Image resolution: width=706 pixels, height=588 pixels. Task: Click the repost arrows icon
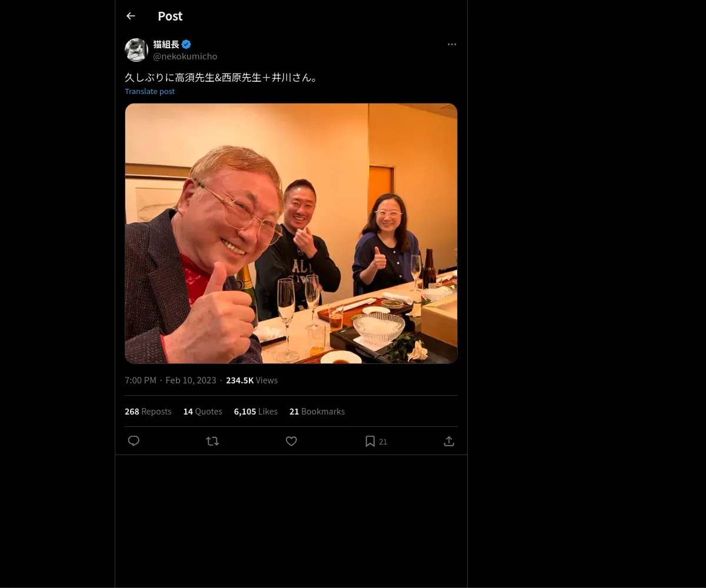coord(212,441)
